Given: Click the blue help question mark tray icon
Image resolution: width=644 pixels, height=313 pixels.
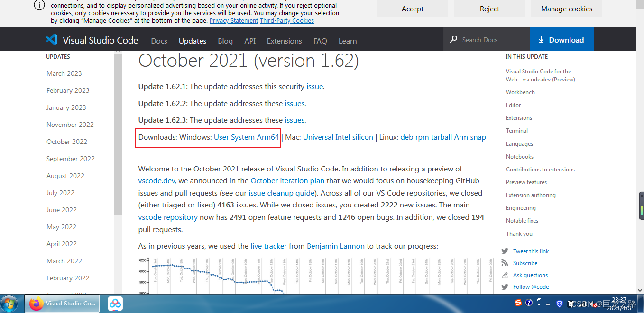Looking at the screenshot, I should (x=529, y=303).
